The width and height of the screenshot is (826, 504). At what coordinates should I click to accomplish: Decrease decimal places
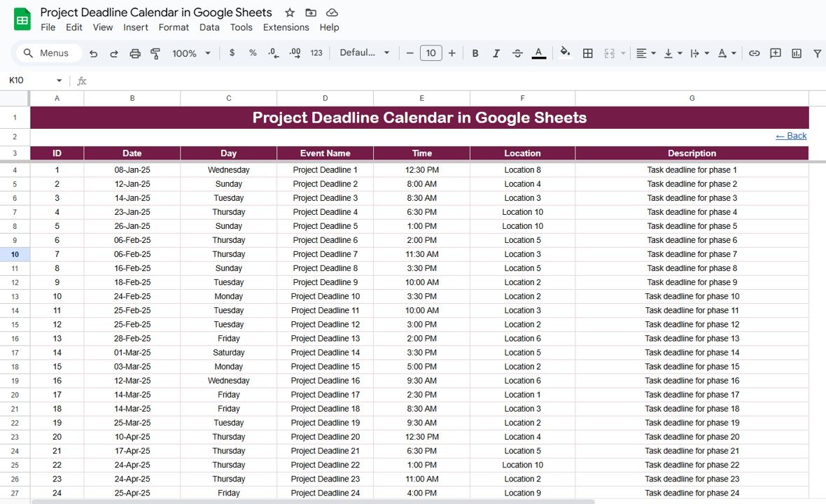(274, 53)
